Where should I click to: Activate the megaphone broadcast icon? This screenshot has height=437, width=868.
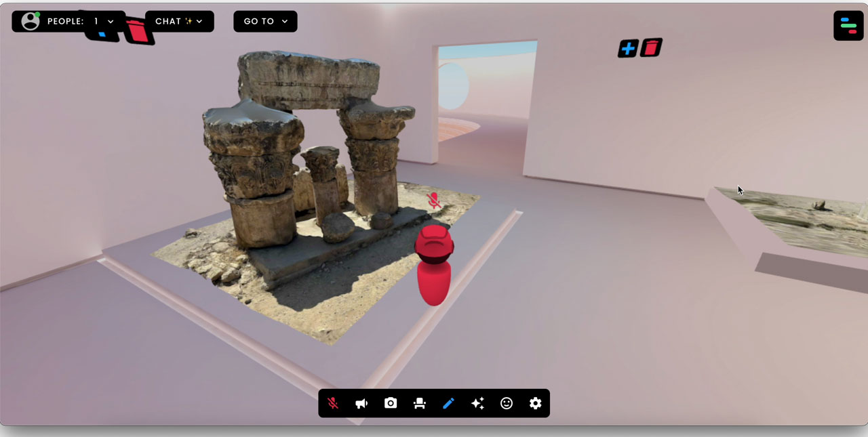[x=361, y=403]
